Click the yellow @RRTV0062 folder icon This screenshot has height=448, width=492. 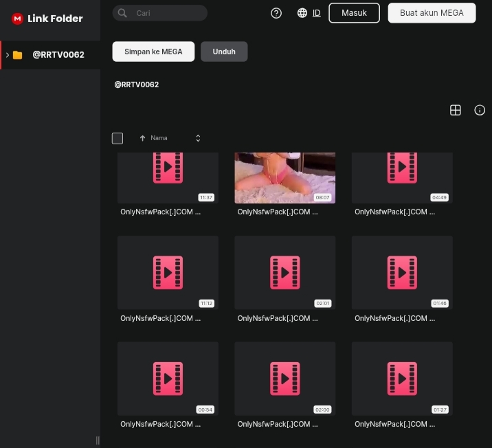tap(18, 55)
